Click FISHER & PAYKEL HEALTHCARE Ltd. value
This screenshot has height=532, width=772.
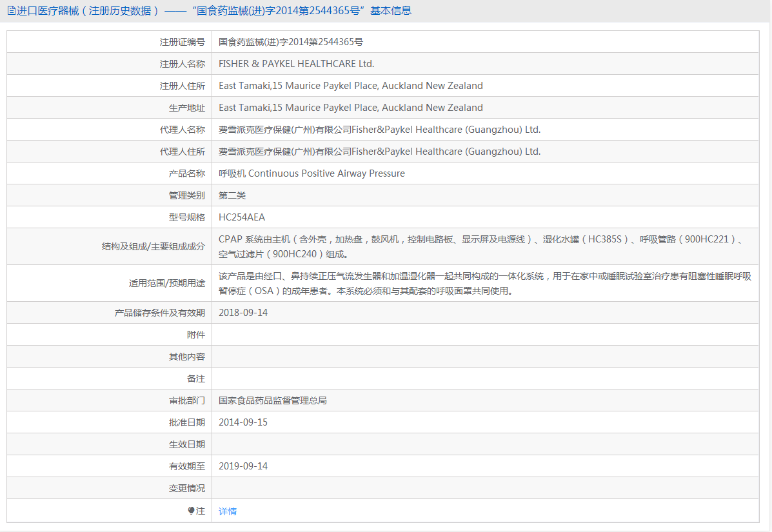tap(297, 64)
